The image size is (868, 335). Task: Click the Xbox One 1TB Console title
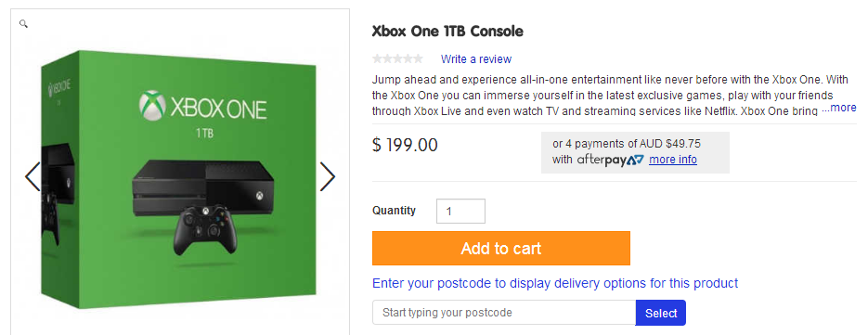pos(447,32)
